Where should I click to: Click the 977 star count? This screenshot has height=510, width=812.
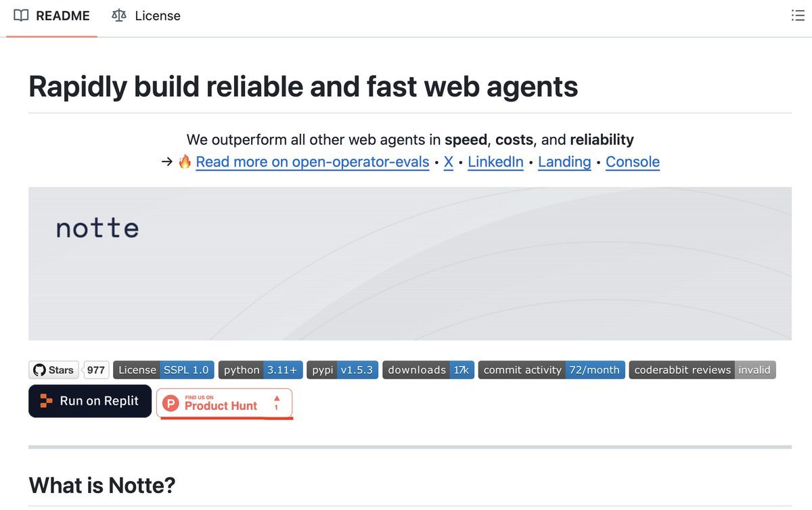tap(96, 370)
